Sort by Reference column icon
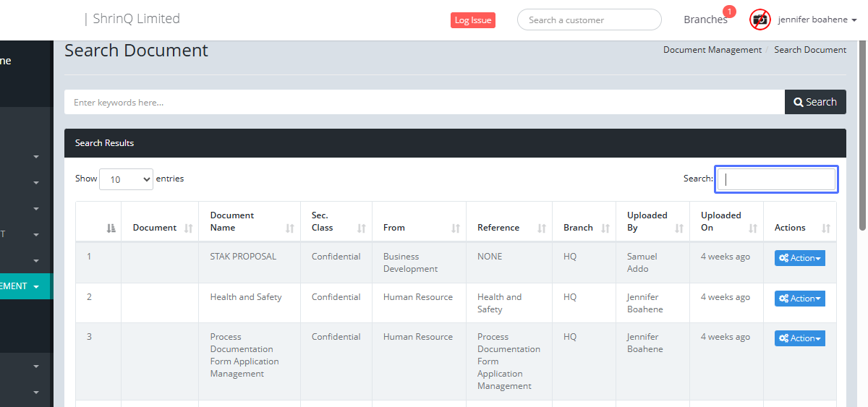868x407 pixels. [x=542, y=228]
